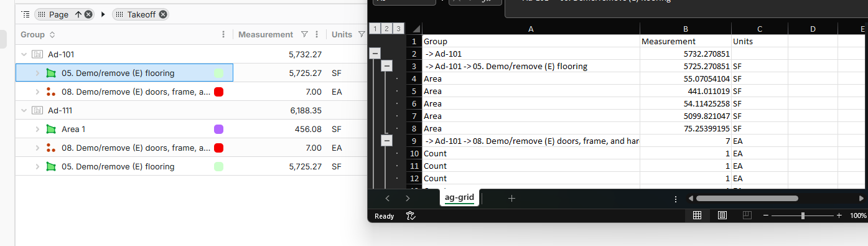This screenshot has height=246, width=868.
Task: Click Measurement column header in takeoff grid
Action: [x=266, y=35]
